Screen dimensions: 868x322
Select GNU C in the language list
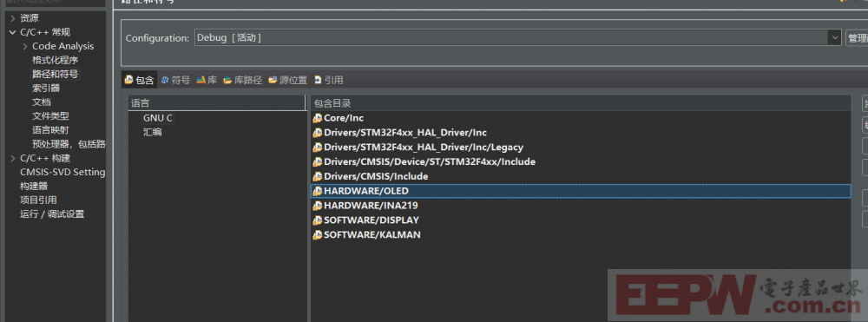[x=158, y=118]
